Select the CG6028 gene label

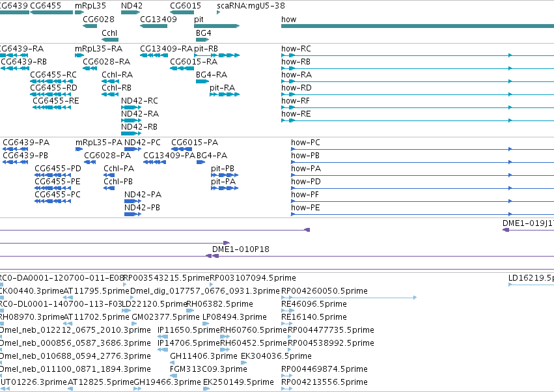(x=98, y=19)
